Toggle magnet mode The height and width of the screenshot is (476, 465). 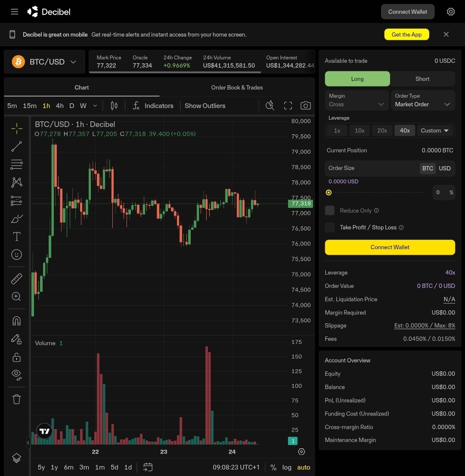[17, 321]
